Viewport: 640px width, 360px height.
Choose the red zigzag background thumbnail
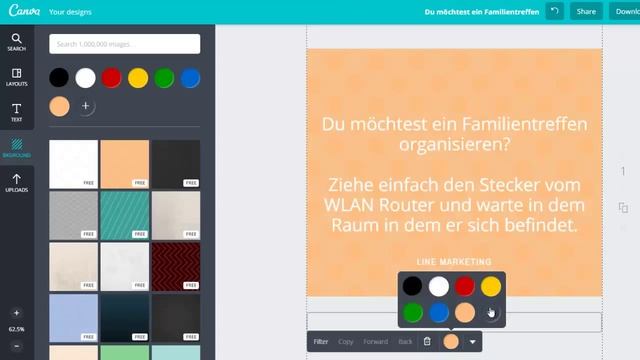[x=176, y=267]
